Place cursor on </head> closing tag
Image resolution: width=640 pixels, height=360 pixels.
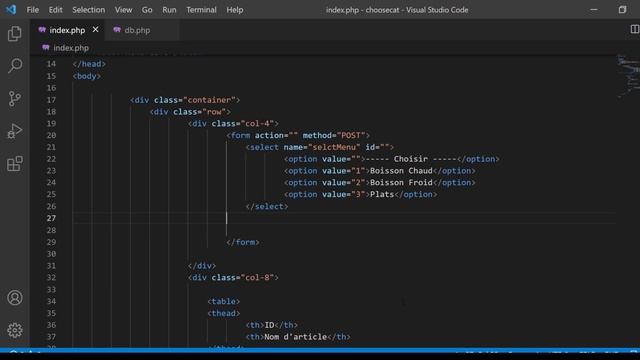point(89,64)
